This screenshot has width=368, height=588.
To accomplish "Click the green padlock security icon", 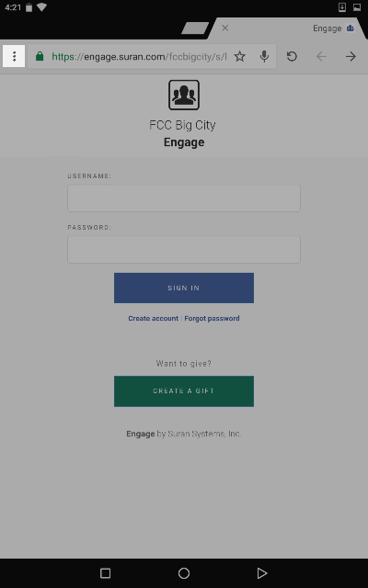I will click(x=40, y=56).
